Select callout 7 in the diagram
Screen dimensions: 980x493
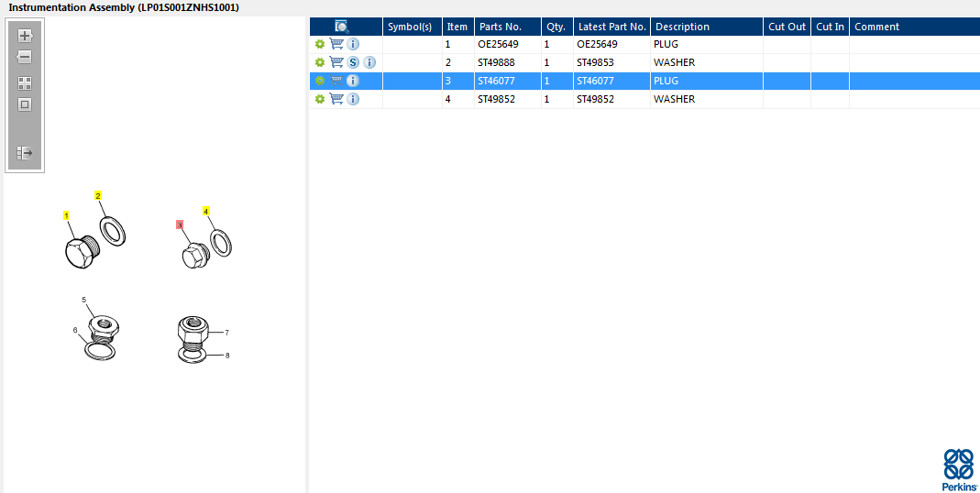coord(226,333)
